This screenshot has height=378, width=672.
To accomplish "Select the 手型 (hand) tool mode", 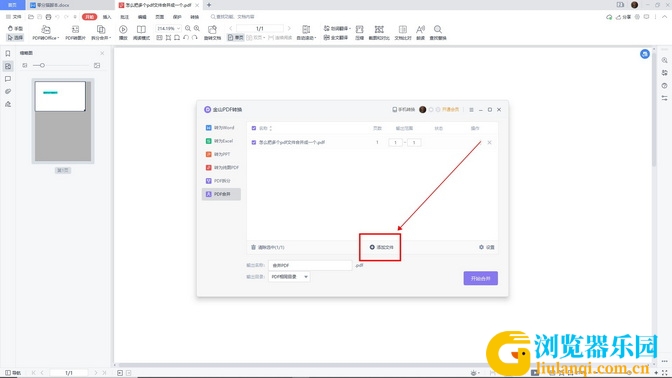I will point(15,28).
